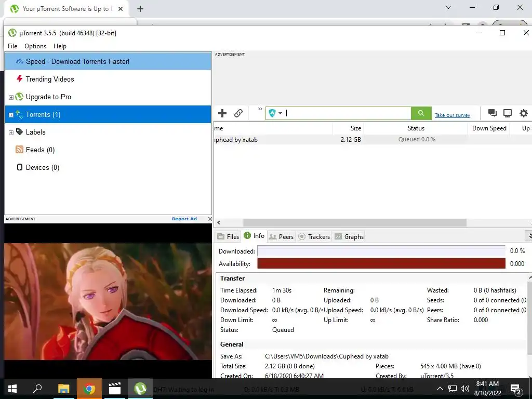The image size is (532, 399).
Task: Open the notification center icon
Action: (516, 389)
